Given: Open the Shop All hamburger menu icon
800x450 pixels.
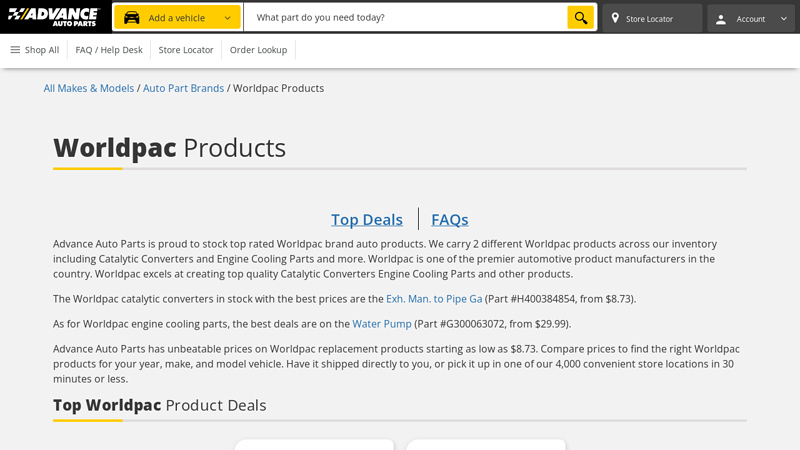Looking at the screenshot, I should pyautogui.click(x=15, y=50).
